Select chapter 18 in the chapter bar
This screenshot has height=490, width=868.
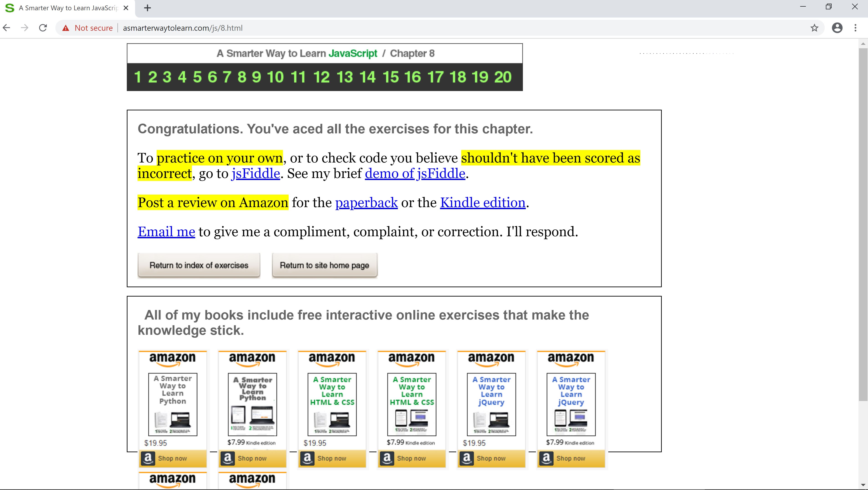[x=458, y=77]
